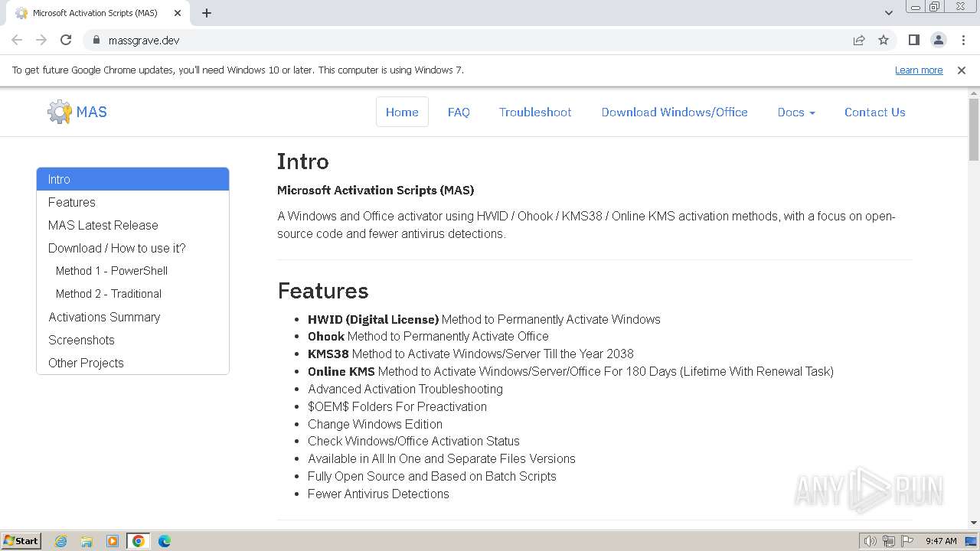Open the Contact Us page
This screenshot has width=980, height=551.
(875, 112)
